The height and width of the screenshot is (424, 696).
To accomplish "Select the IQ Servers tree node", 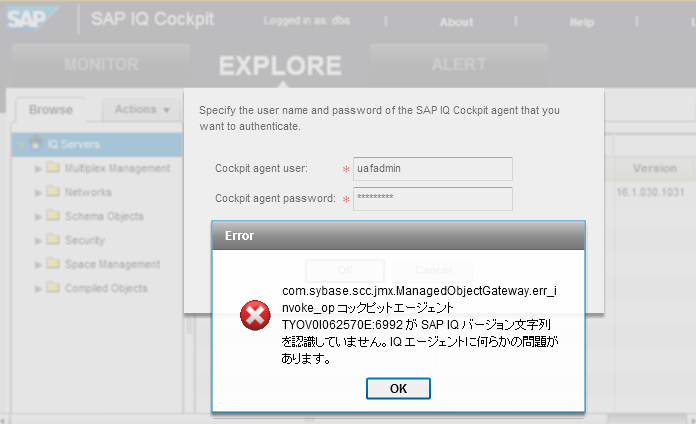I will (x=97, y=144).
